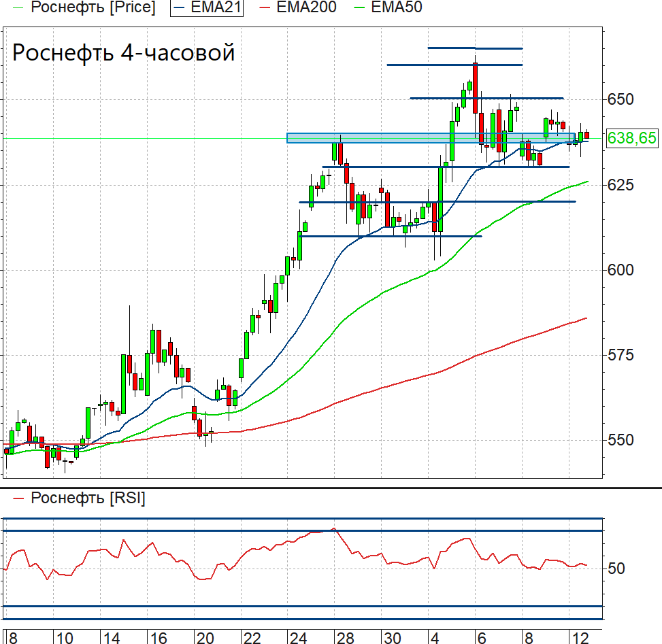
Task: Click the highlighted EMA21 legend item
Action: pos(207,7)
